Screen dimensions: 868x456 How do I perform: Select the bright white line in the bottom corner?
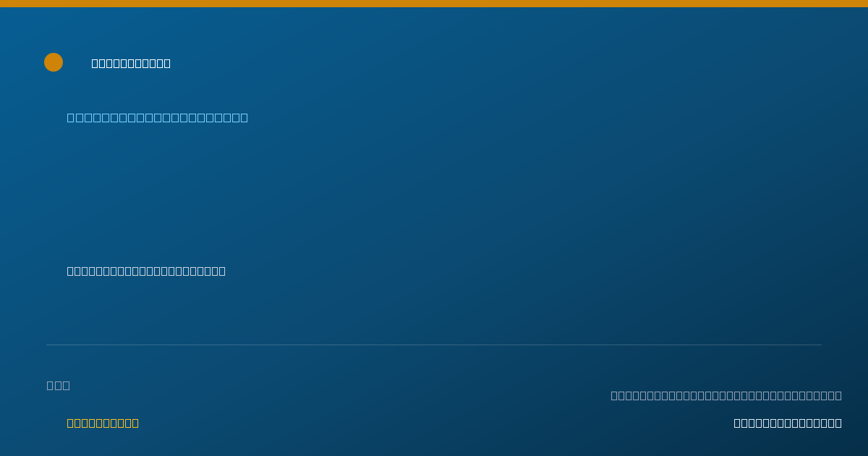click(788, 423)
